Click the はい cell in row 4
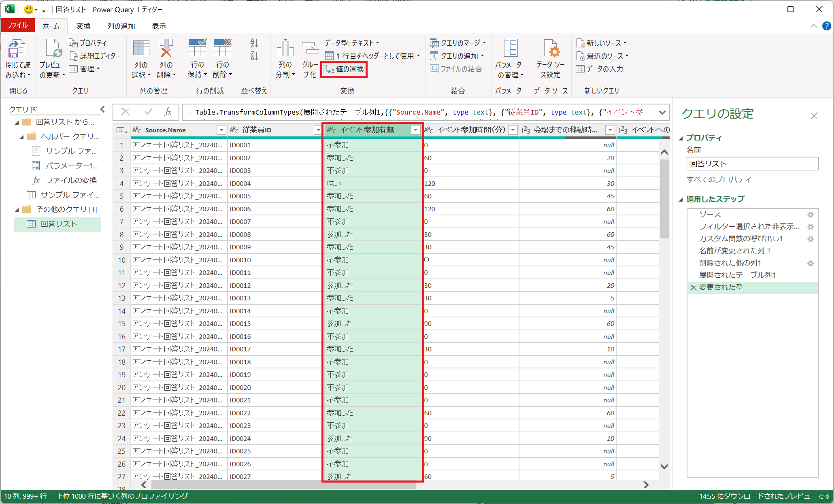Image resolution: width=834 pixels, height=504 pixels. click(x=372, y=183)
